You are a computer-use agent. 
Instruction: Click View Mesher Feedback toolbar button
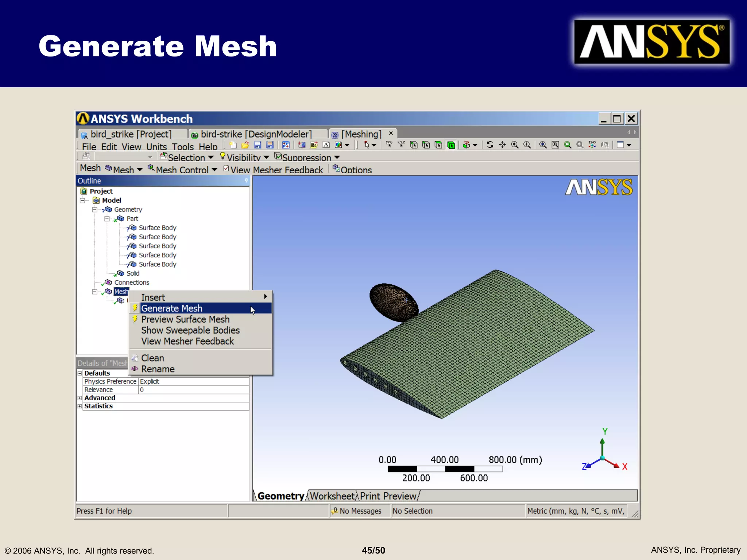pos(273,170)
